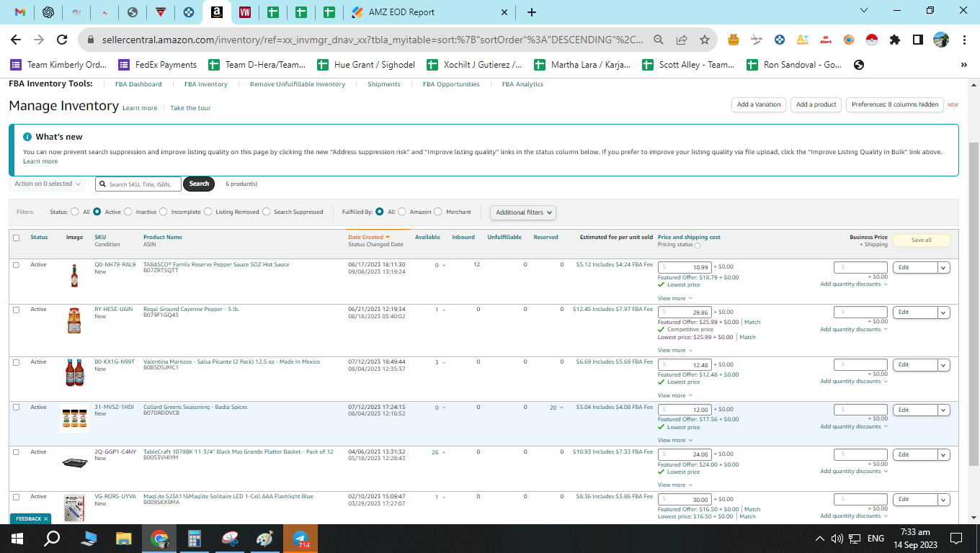Viewport: 980px width, 553px height.
Task: Expand the Additional filters dropdown
Action: click(523, 212)
